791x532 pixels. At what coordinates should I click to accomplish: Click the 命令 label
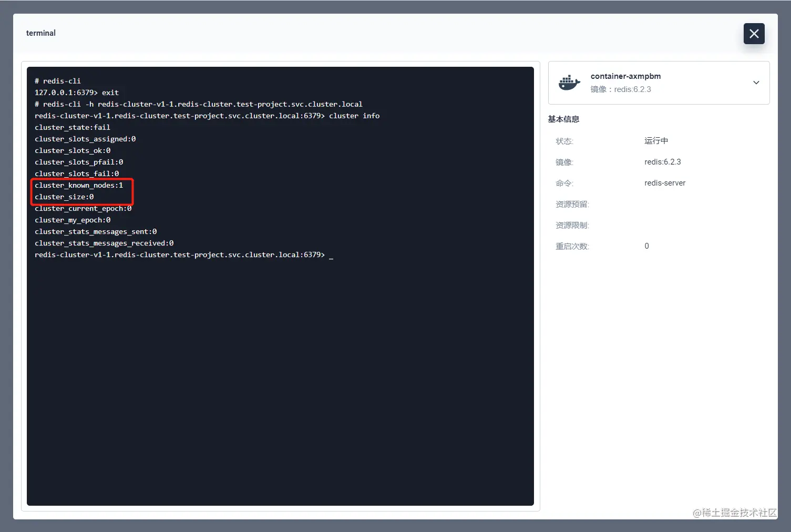pyautogui.click(x=564, y=183)
